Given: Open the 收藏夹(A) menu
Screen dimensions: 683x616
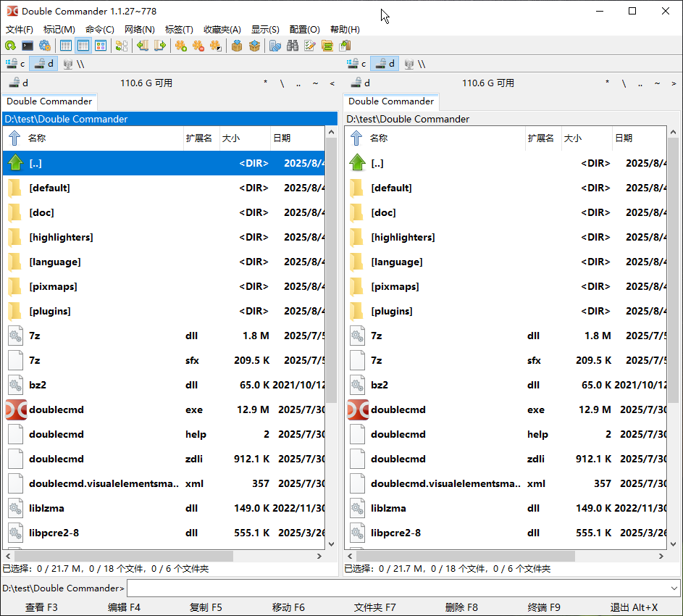Looking at the screenshot, I should point(222,29).
